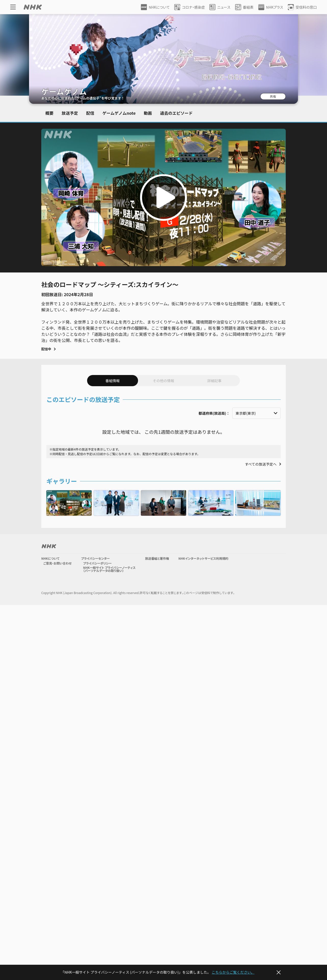Open NHKインターネットサービス利用規約 footer link

tap(203, 558)
